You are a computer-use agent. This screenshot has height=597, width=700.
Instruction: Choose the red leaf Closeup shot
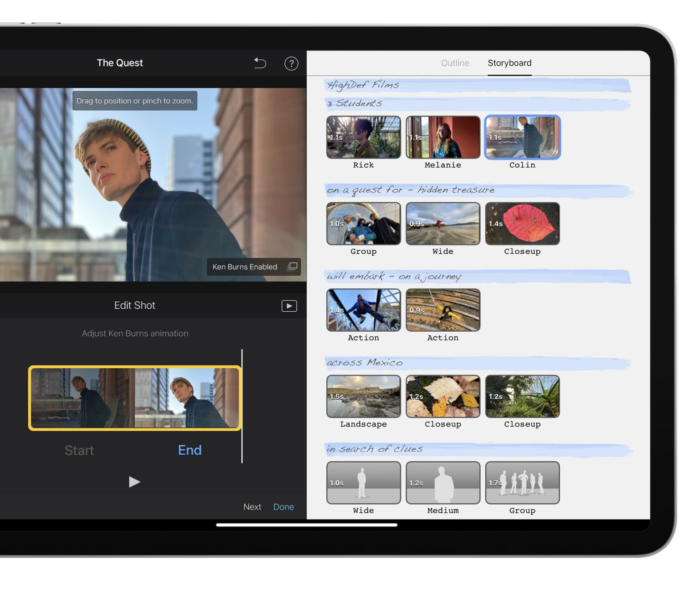pos(522,224)
